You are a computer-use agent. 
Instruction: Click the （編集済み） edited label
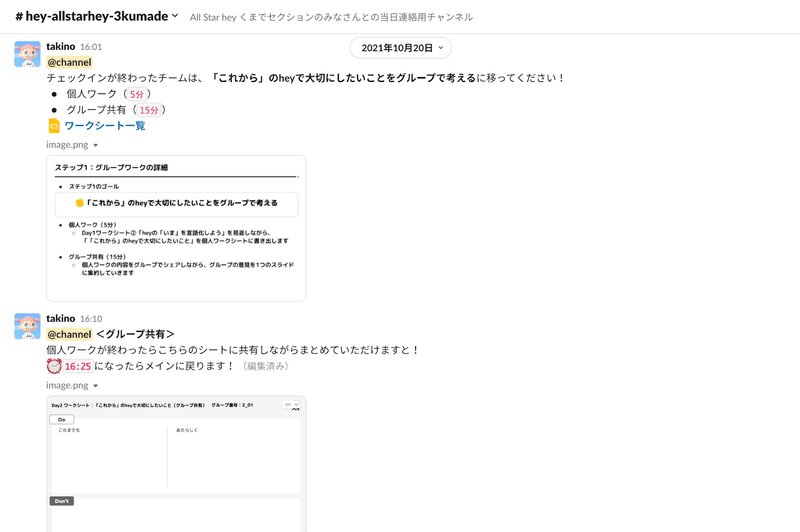point(265,366)
